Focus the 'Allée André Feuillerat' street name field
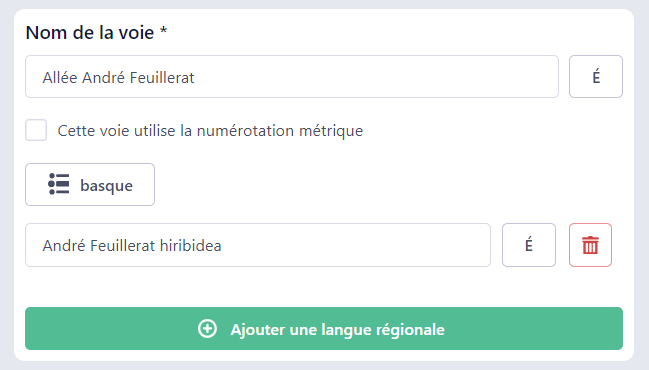 click(292, 77)
